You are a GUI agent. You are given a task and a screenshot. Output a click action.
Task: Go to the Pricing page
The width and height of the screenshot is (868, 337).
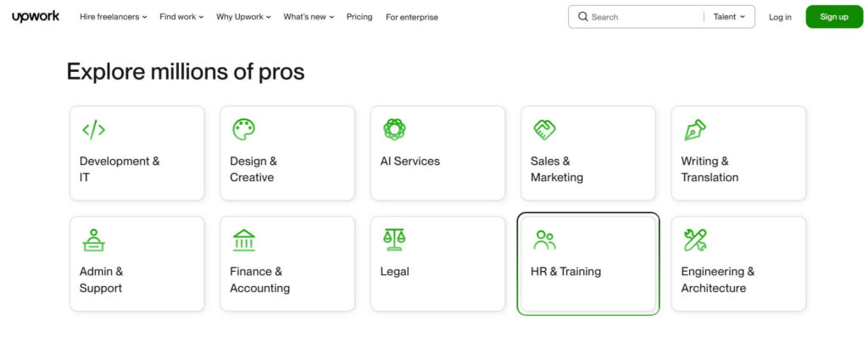(359, 17)
